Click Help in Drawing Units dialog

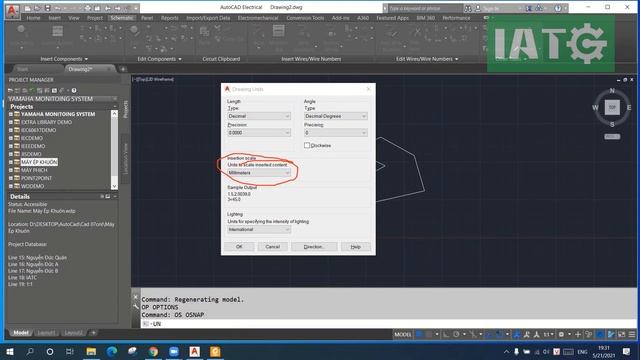click(x=356, y=247)
